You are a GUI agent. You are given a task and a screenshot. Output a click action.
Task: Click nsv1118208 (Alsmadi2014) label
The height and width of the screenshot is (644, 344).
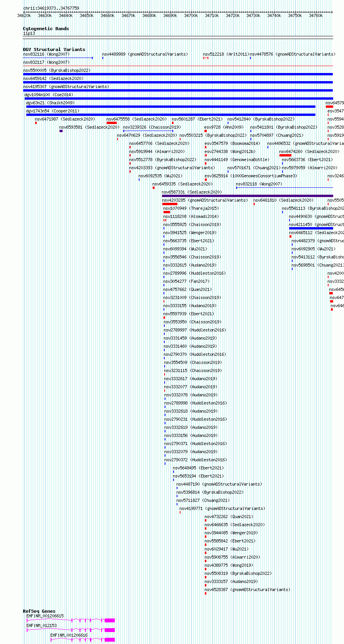191,216
